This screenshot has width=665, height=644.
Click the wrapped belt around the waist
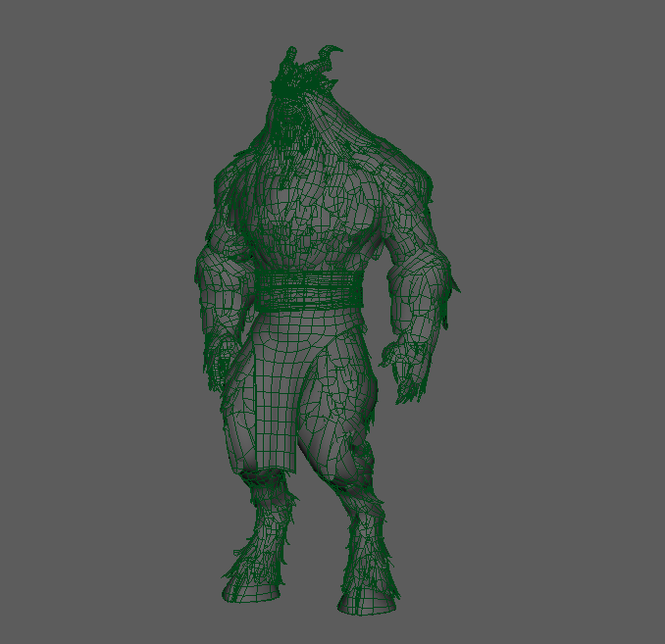click(x=309, y=291)
